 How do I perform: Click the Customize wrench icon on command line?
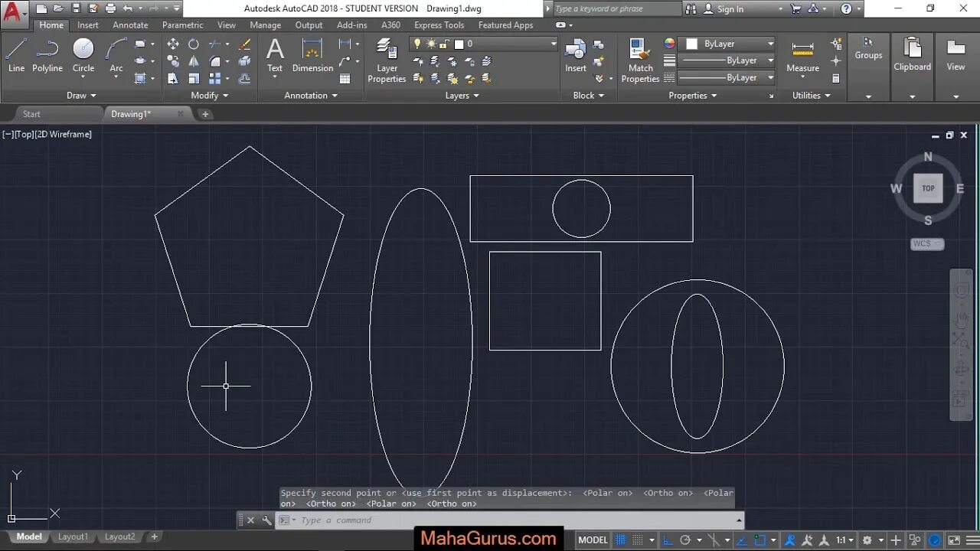click(x=266, y=520)
